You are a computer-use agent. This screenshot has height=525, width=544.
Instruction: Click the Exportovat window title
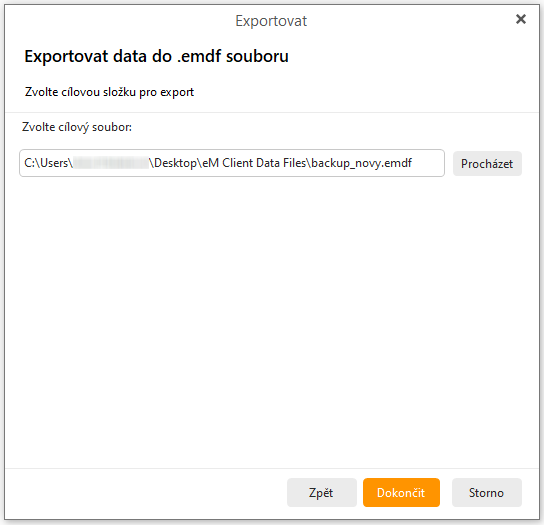click(271, 21)
